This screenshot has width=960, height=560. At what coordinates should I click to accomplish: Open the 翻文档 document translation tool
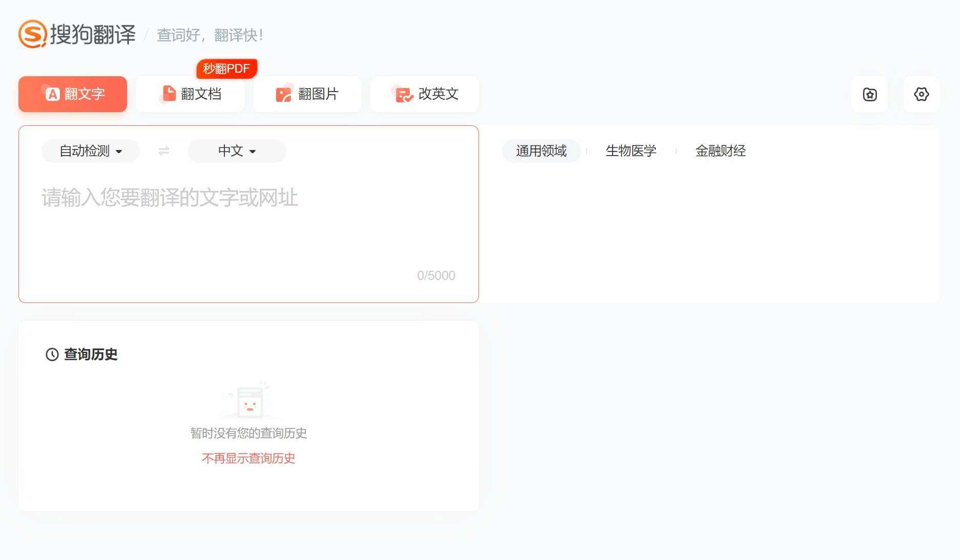point(190,94)
